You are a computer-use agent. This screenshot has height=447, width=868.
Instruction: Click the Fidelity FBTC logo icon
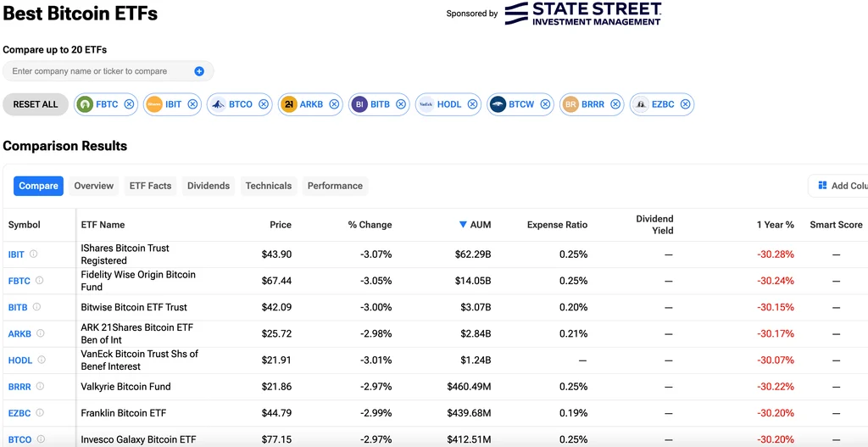[85, 104]
